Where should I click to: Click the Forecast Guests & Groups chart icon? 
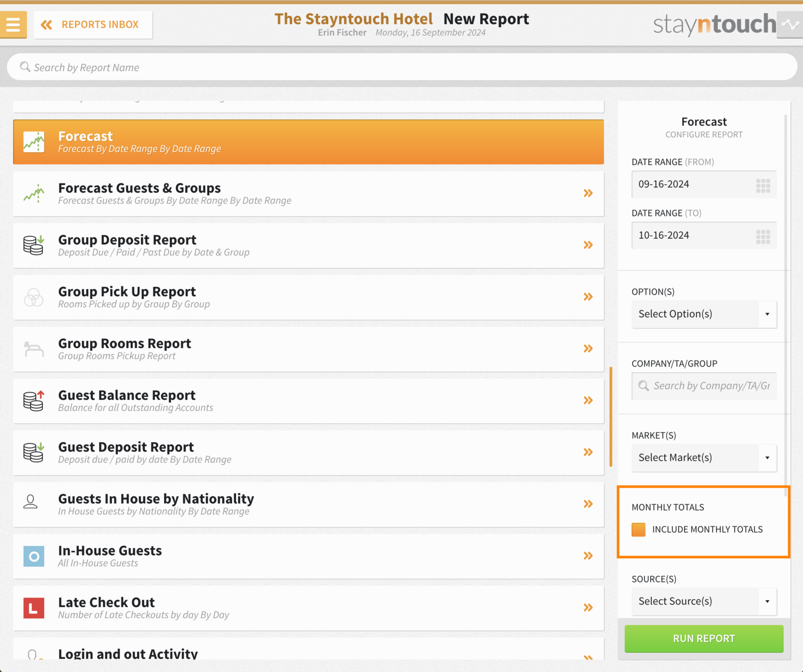click(x=34, y=194)
